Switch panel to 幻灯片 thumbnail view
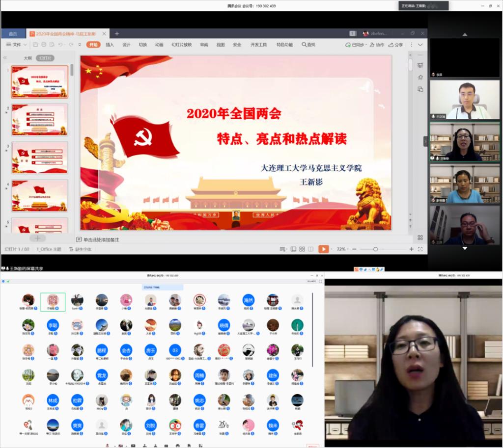Image resolution: width=503 pixels, height=448 pixels. [x=46, y=58]
